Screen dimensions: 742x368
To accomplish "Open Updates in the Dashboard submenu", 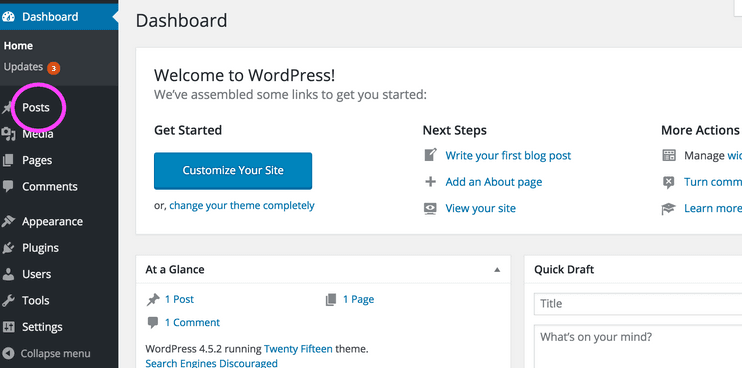I will pos(23,67).
